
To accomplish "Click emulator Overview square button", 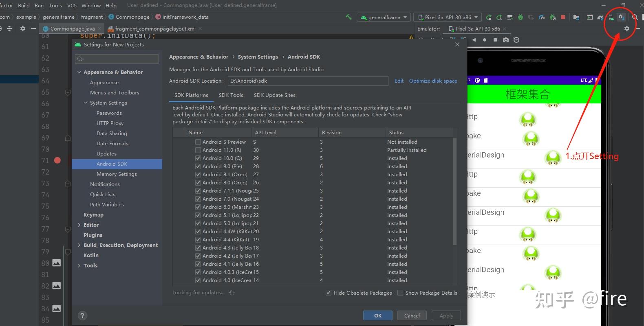I will (495, 40).
